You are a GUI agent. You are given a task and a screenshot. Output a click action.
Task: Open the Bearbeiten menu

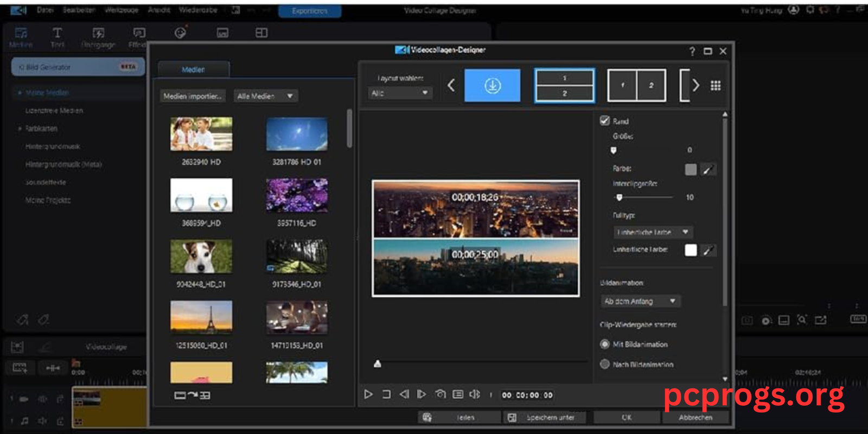click(79, 10)
